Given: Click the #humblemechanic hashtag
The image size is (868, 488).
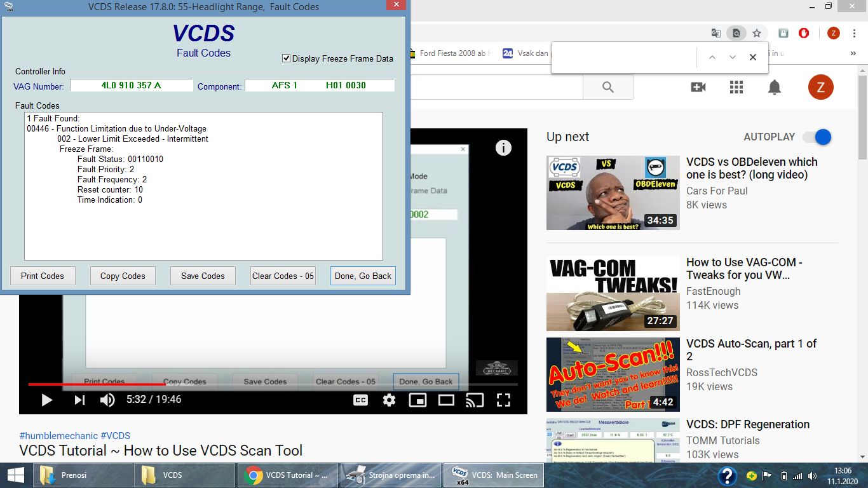Looking at the screenshot, I should click(58, 436).
